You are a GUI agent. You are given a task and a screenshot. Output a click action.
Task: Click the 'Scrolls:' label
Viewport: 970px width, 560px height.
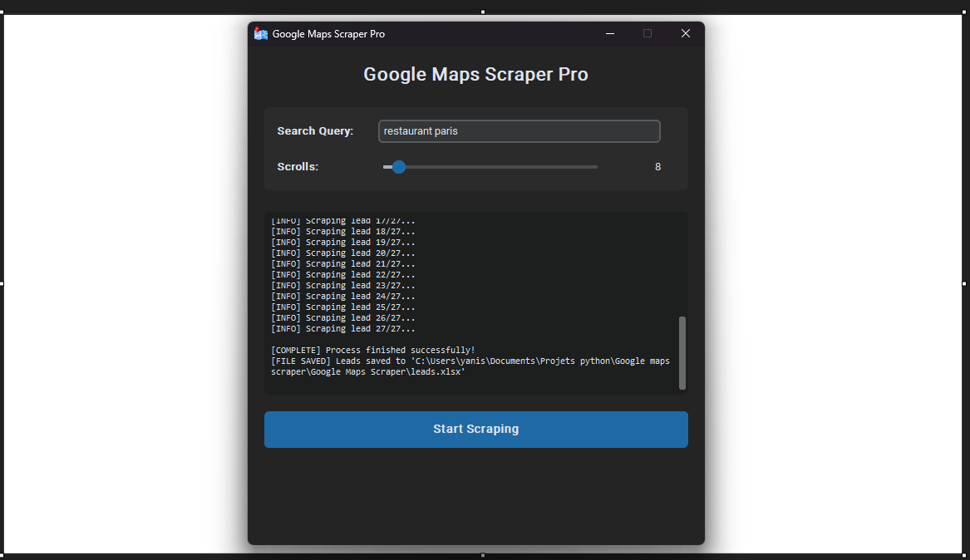click(298, 167)
